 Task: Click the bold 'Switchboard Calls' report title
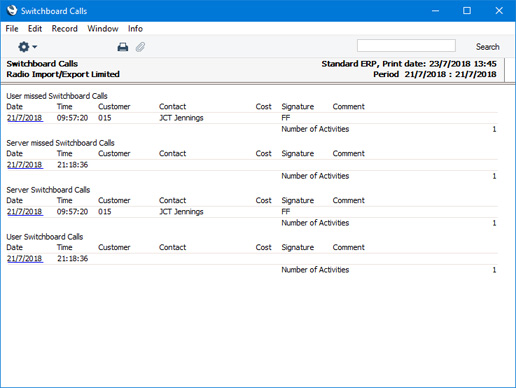coord(42,64)
